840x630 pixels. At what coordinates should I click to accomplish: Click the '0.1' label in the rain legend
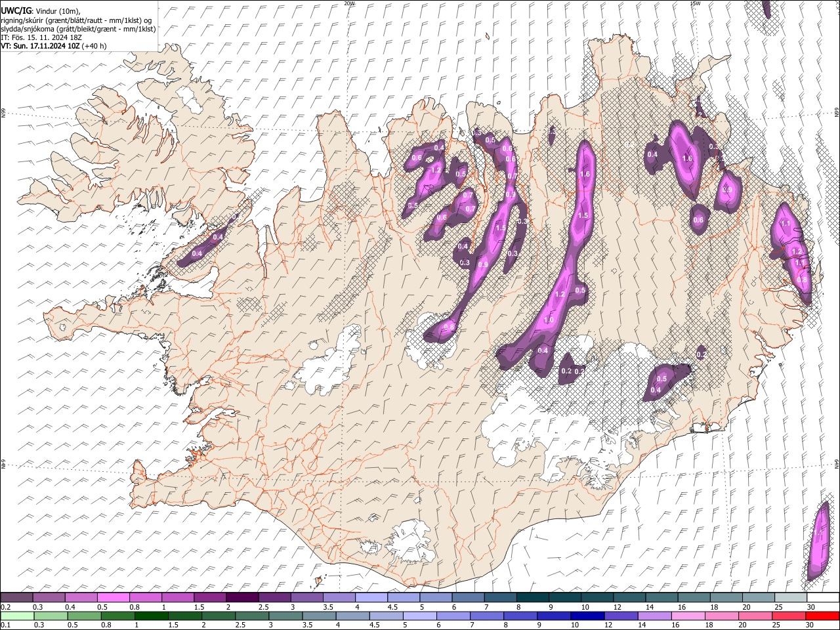coord(5,625)
